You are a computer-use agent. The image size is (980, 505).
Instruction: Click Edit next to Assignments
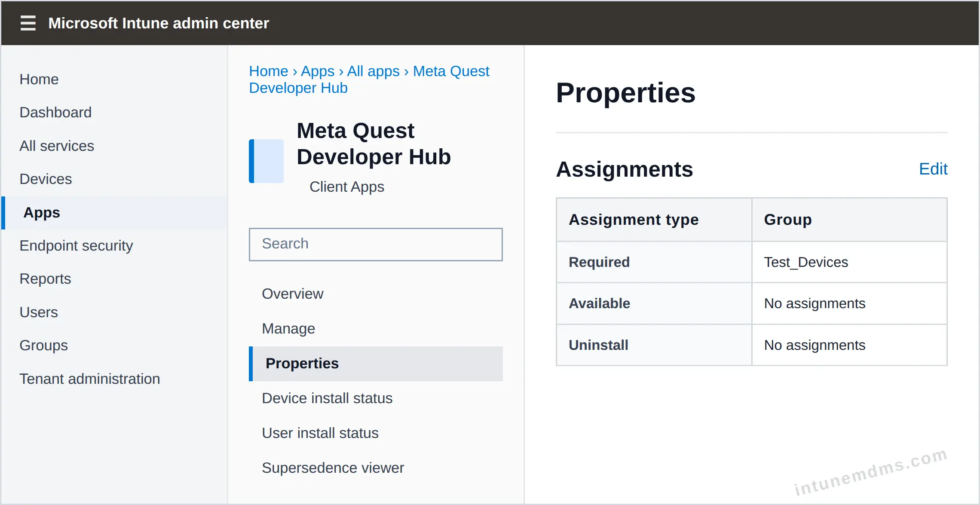tap(933, 169)
